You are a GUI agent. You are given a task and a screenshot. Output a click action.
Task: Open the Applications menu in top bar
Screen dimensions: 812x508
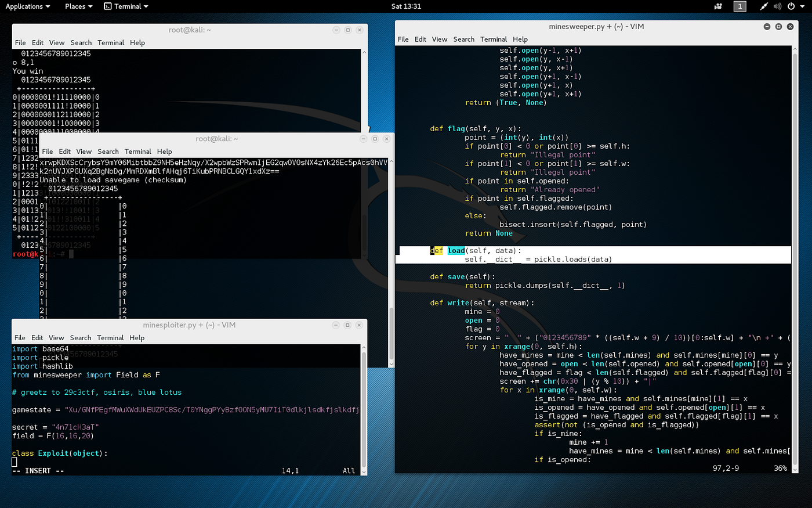(28, 6)
